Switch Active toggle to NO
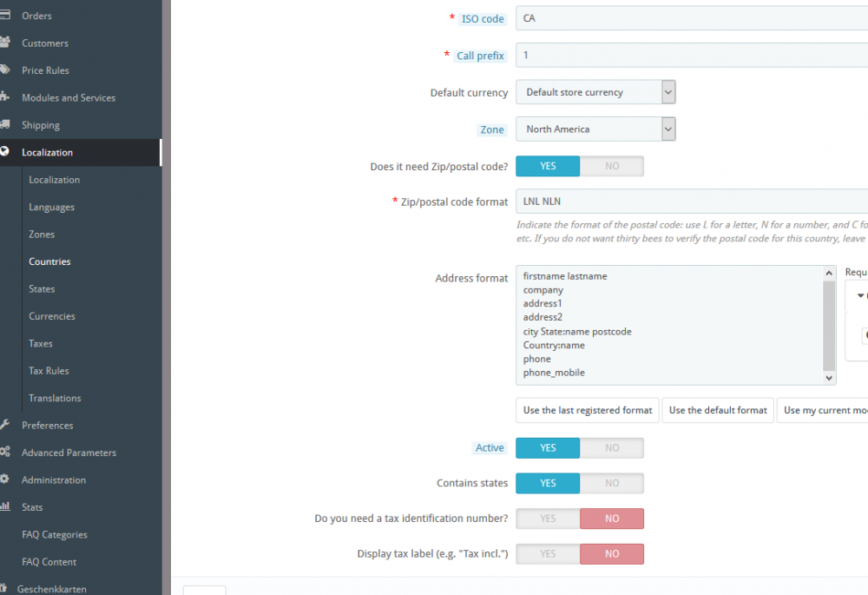The height and width of the screenshot is (595, 868). [612, 448]
